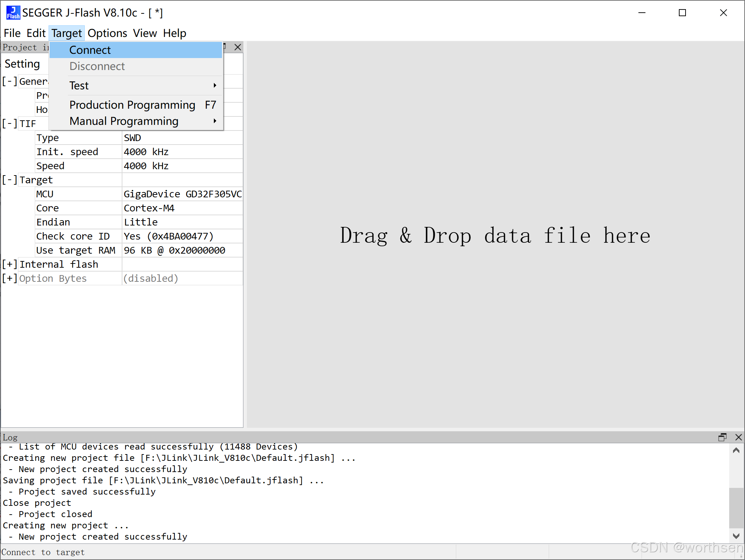
Task: Open the File menu
Action: coord(12,33)
